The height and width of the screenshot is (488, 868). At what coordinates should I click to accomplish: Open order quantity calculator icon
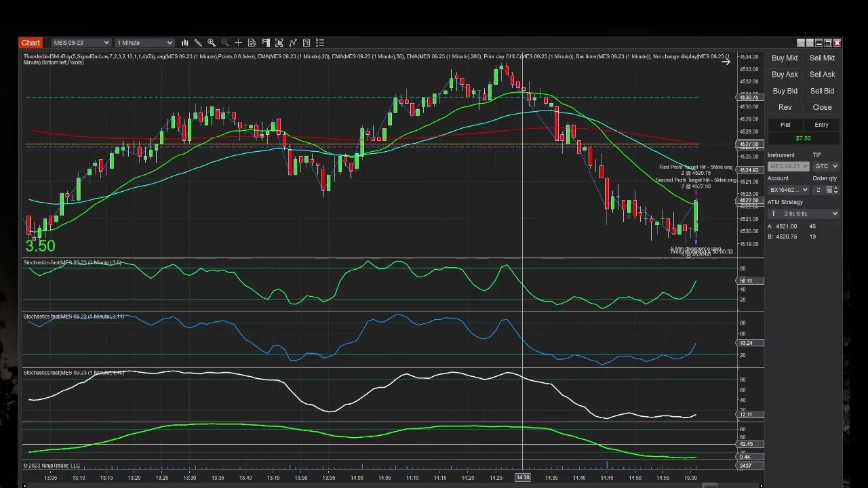(829, 190)
